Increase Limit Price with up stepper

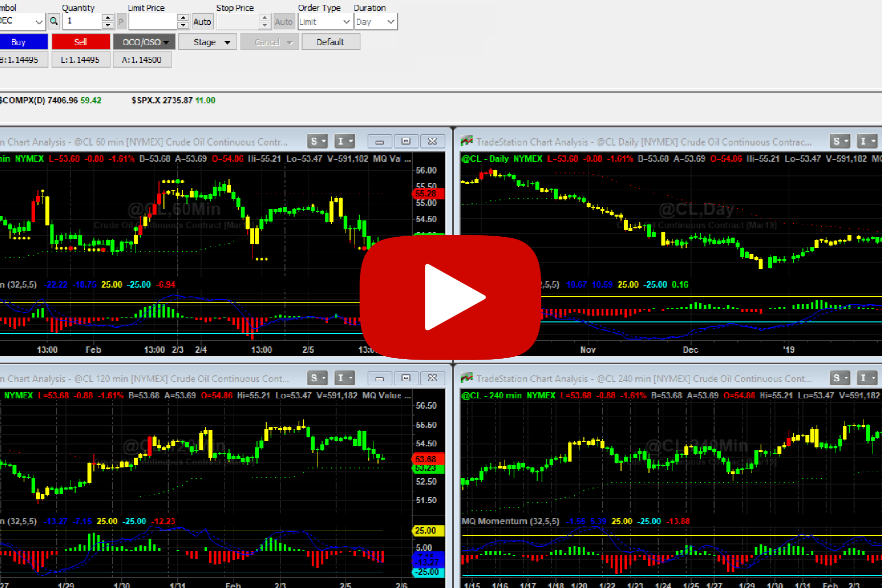[183, 18]
